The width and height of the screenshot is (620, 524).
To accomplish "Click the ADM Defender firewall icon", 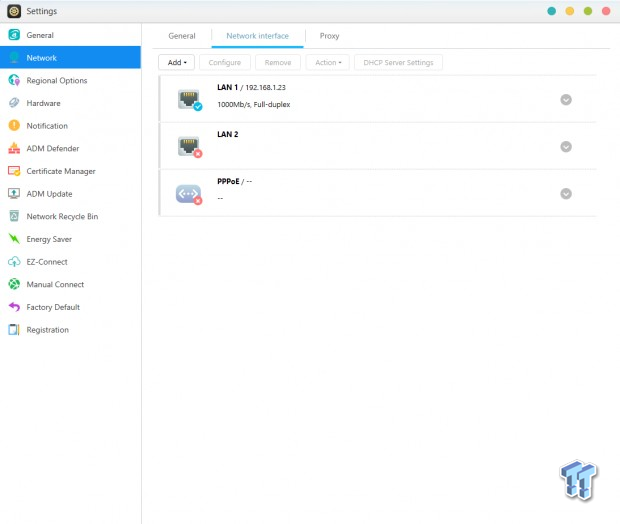I will click(14, 148).
